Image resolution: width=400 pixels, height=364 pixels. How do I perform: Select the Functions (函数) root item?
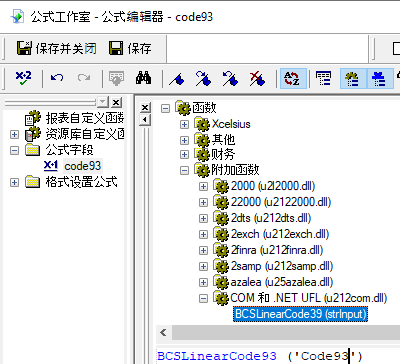pos(204,108)
